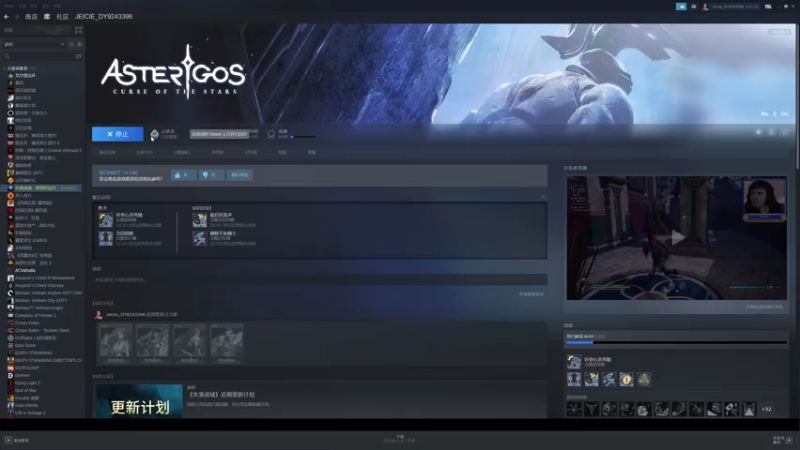Open the games category dropdown in sidebar
800x450 pixels.
(34, 44)
